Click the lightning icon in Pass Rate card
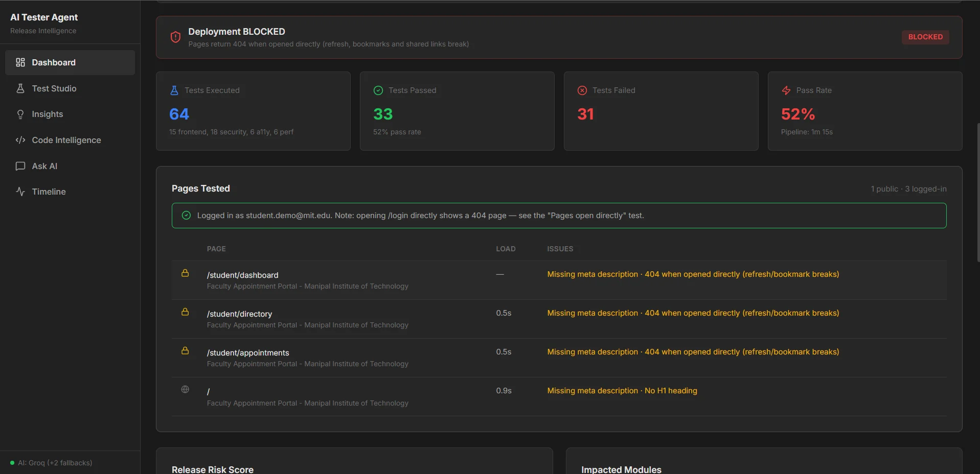Image resolution: width=980 pixels, height=474 pixels. [x=786, y=90]
